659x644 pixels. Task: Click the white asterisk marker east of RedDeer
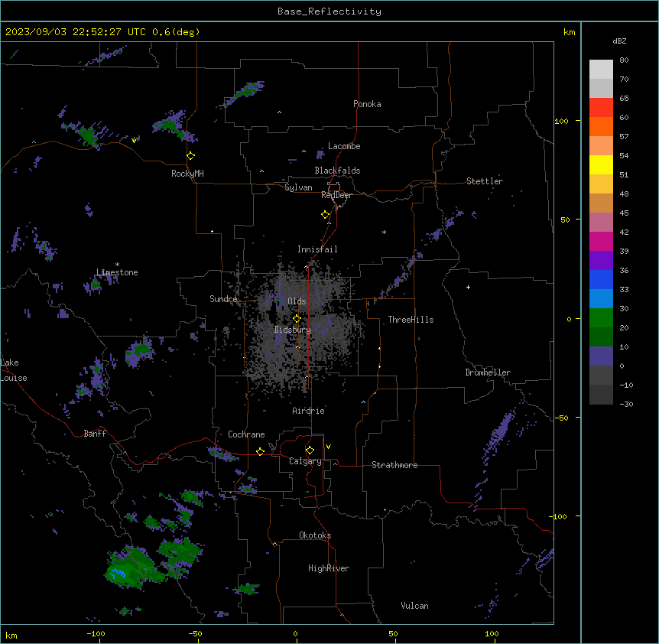[x=384, y=232]
